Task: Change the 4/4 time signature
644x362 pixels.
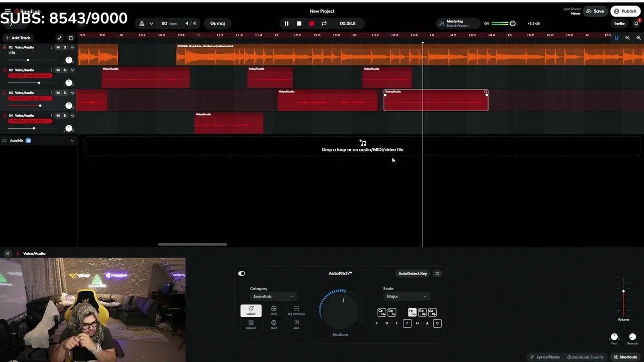Action: pyautogui.click(x=191, y=24)
